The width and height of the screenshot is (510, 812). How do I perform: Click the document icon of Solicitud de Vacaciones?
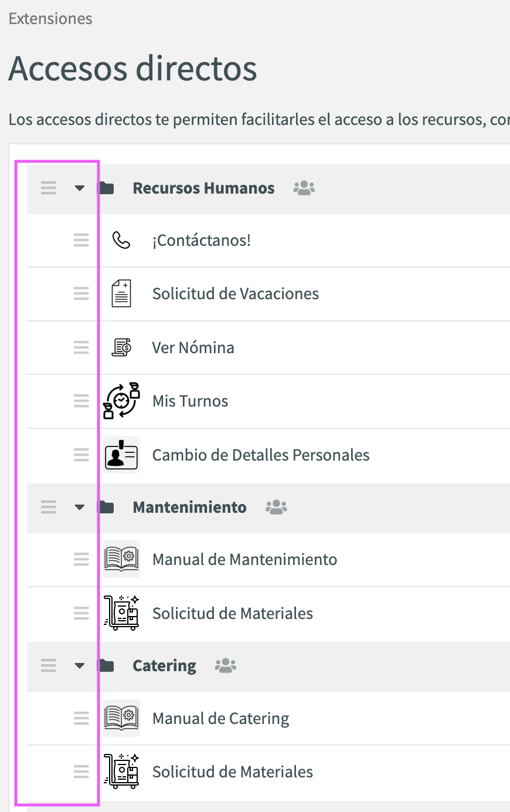pos(121,293)
